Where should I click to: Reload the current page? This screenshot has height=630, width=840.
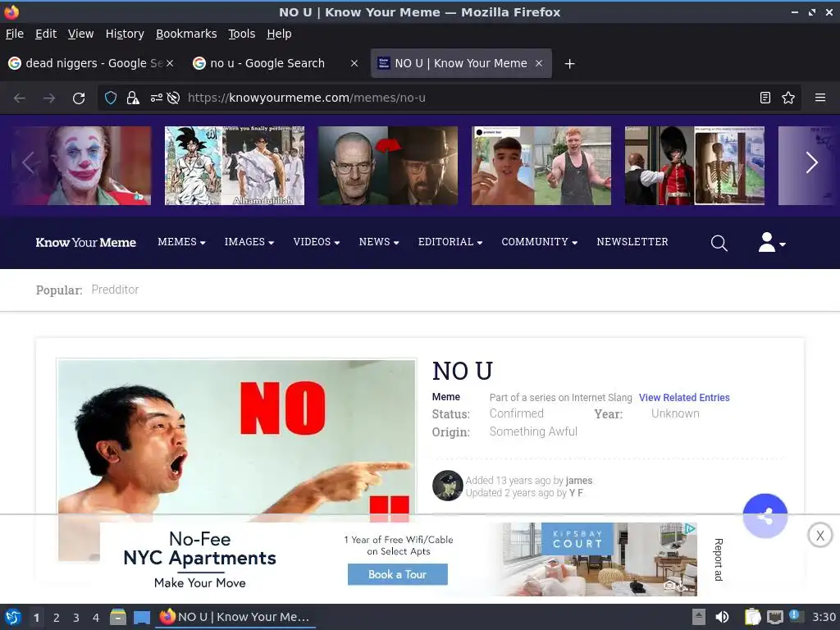tap(79, 98)
